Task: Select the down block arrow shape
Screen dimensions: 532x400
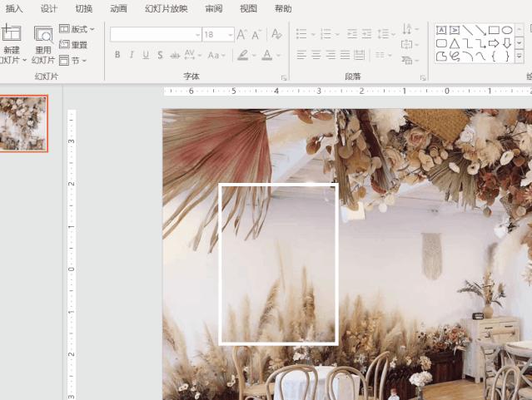Action: pos(507,43)
